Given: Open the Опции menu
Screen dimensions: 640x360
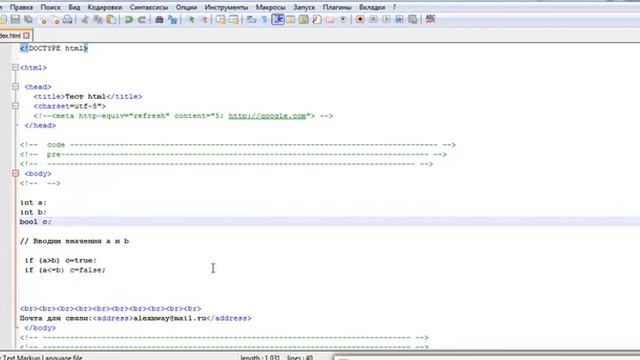Looking at the screenshot, I should [x=186, y=7].
